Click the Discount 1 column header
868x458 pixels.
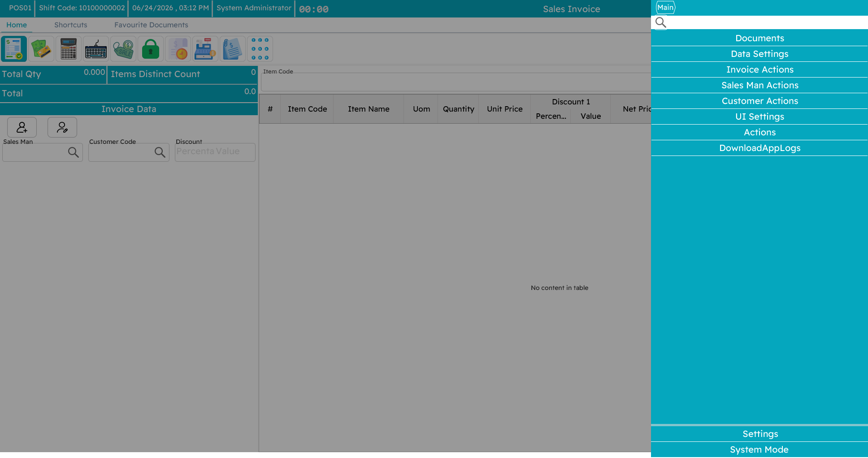click(x=571, y=102)
